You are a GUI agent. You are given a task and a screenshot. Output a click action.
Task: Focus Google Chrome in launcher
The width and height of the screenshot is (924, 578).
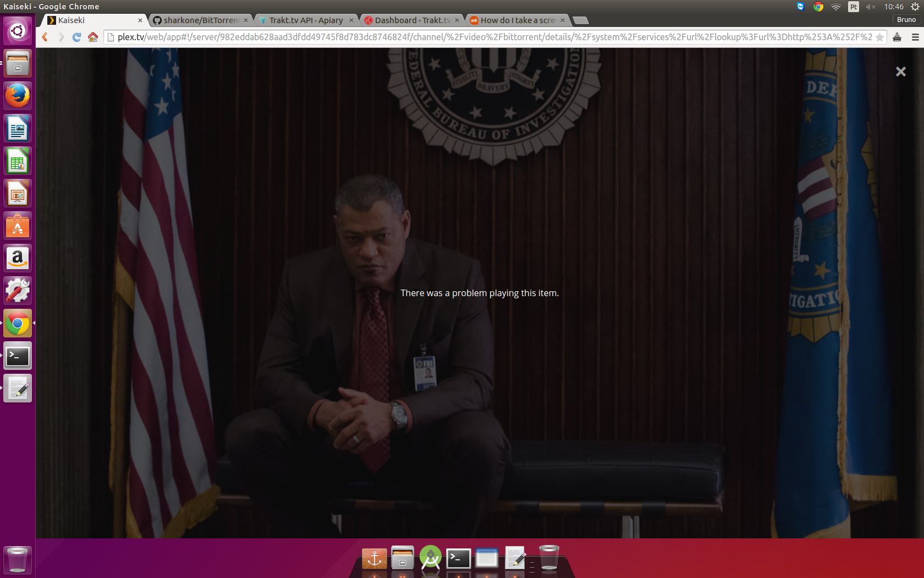[18, 323]
